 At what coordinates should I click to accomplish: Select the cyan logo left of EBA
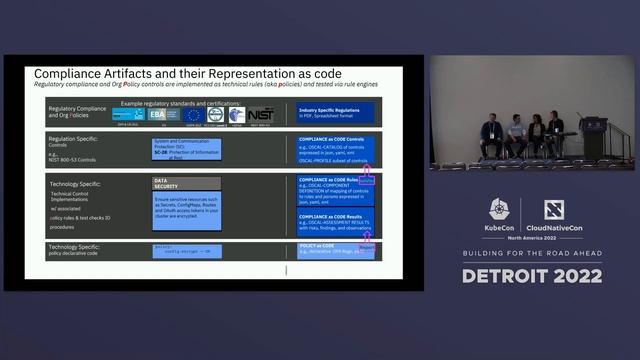128,114
